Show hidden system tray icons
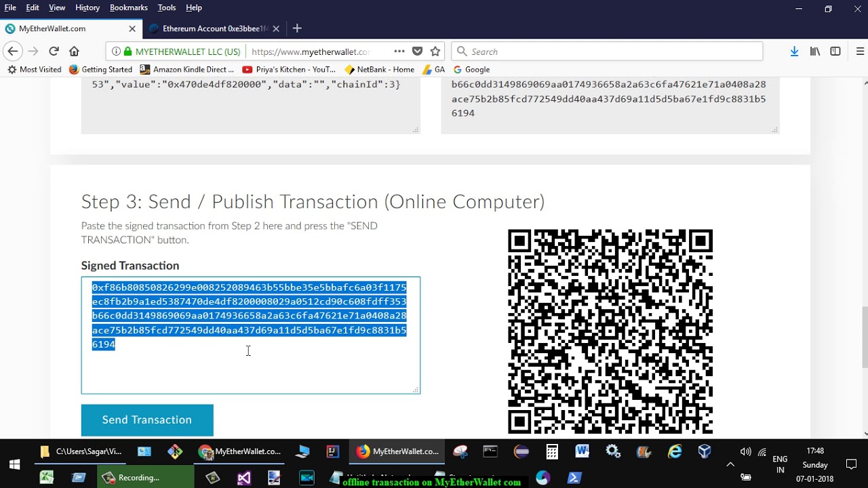The height and width of the screenshot is (488, 868). [730, 465]
